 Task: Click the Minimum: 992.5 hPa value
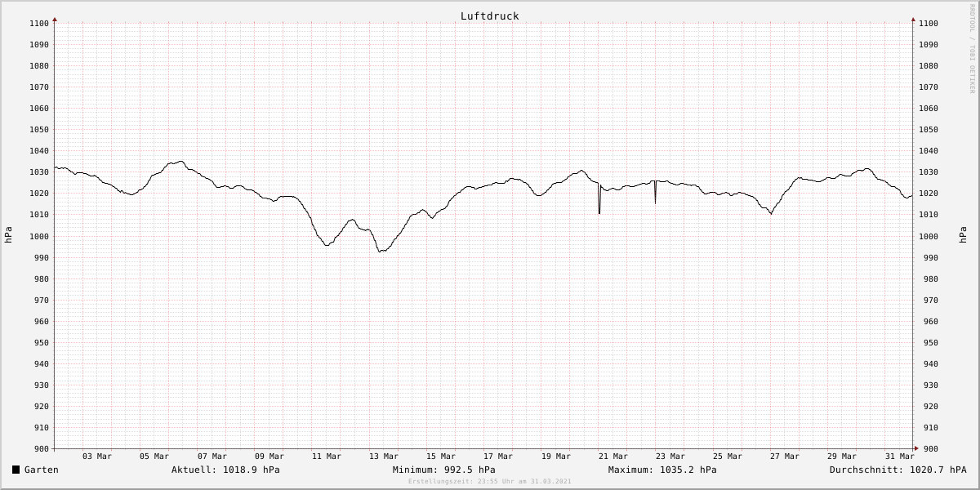(443, 470)
